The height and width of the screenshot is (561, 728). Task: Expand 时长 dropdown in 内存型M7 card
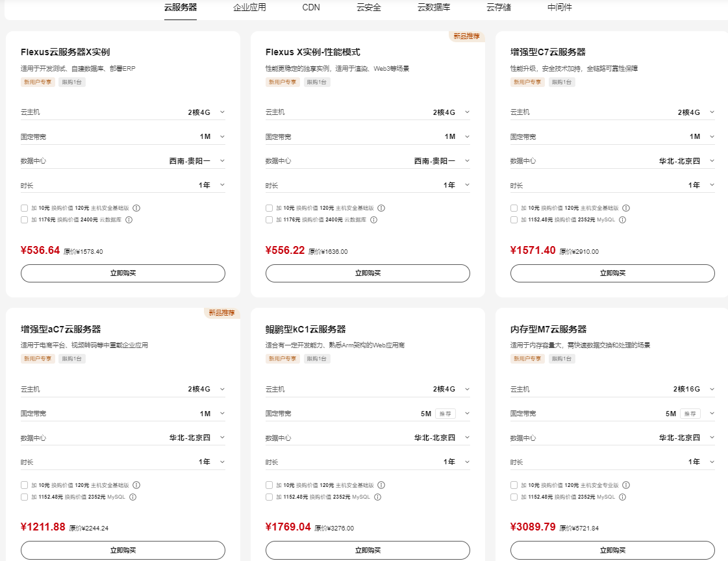[612, 462]
